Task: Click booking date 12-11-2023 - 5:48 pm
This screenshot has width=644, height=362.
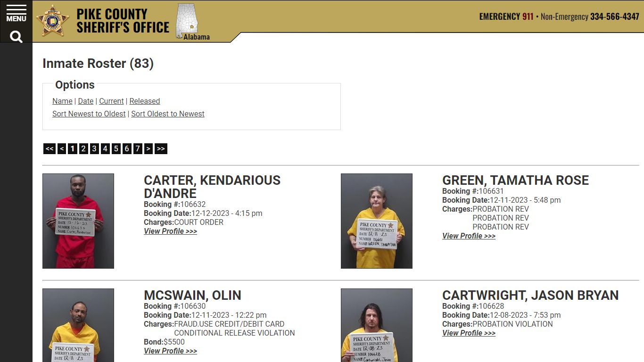Action: 525,200
